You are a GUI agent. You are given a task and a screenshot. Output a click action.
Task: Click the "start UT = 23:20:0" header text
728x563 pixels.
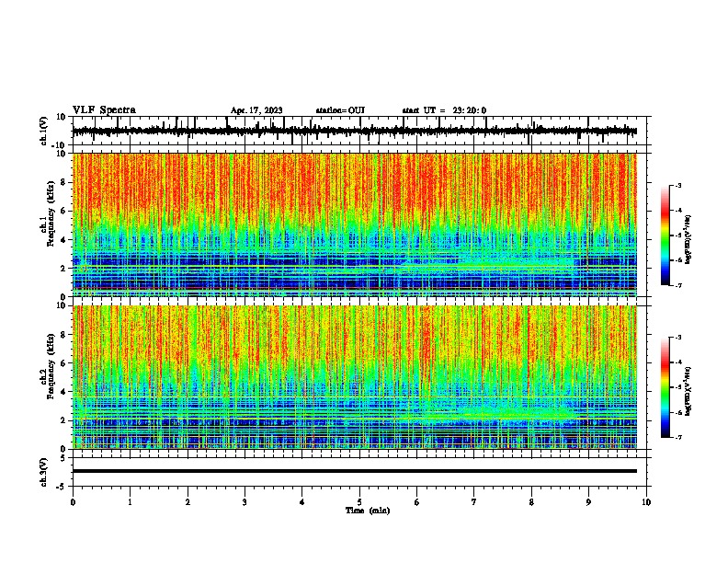coord(444,110)
